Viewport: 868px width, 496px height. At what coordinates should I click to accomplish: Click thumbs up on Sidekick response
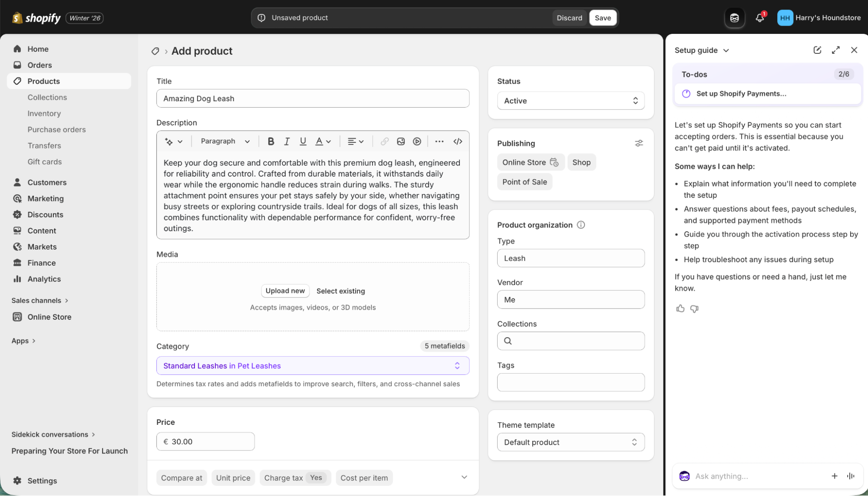click(x=680, y=309)
